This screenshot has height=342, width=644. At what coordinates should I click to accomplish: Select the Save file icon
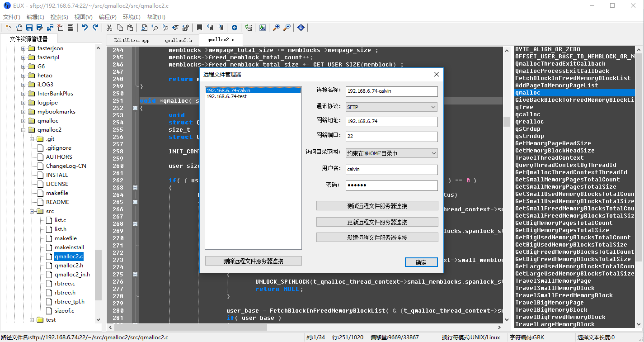[x=28, y=28]
